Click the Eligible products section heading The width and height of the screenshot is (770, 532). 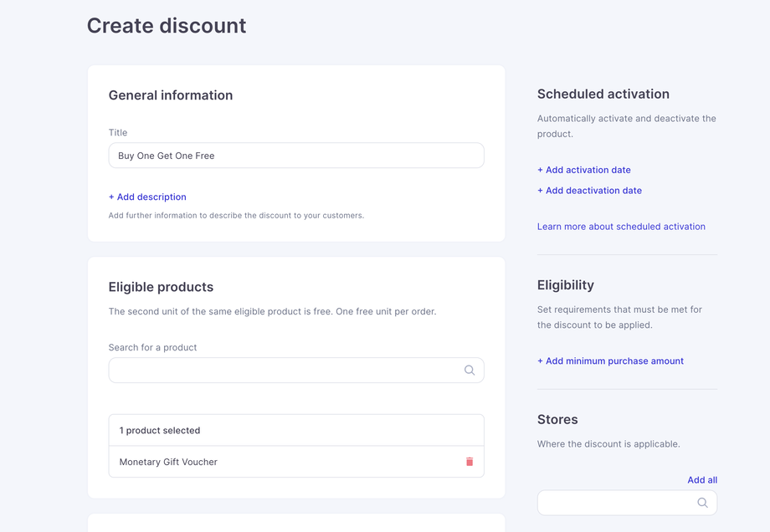pos(161,287)
